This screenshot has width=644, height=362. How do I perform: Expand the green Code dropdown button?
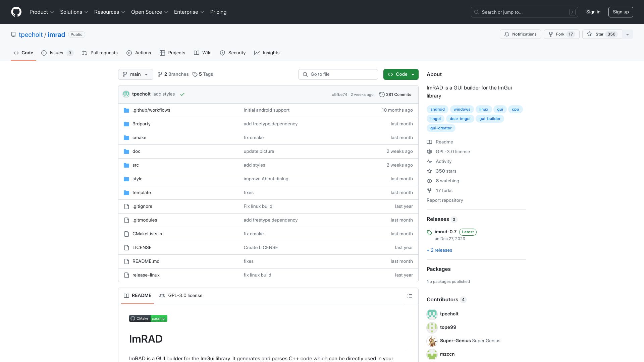401,74
